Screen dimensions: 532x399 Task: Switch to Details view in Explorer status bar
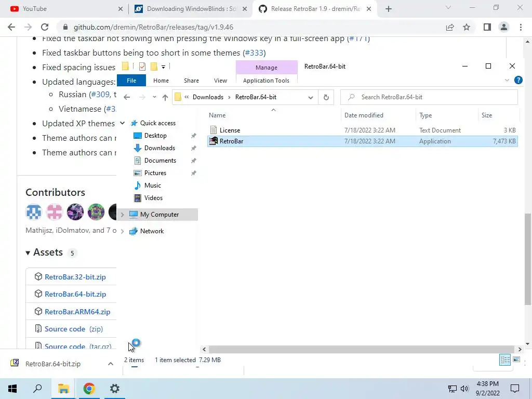(x=505, y=360)
